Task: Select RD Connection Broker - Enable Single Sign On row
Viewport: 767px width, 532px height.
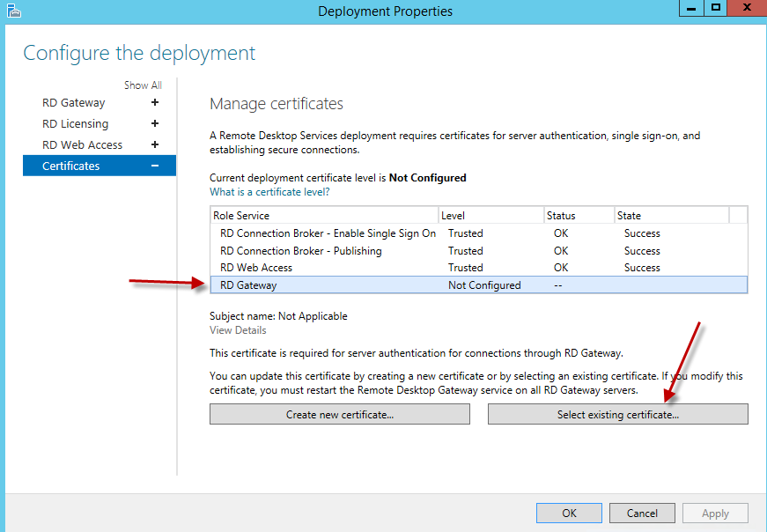Action: coord(328,233)
